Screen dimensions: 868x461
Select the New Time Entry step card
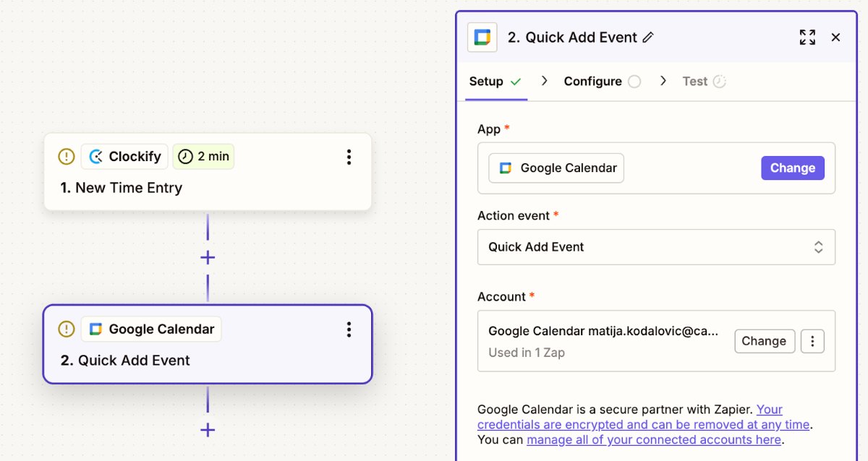pos(208,172)
